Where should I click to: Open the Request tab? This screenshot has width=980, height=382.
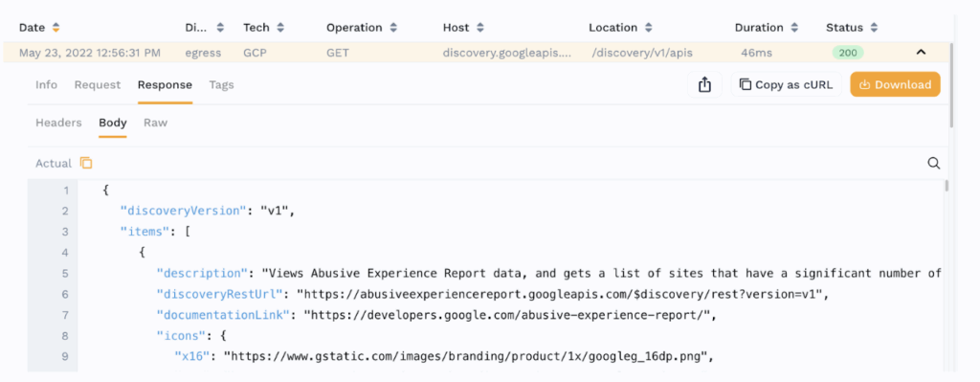click(x=98, y=85)
